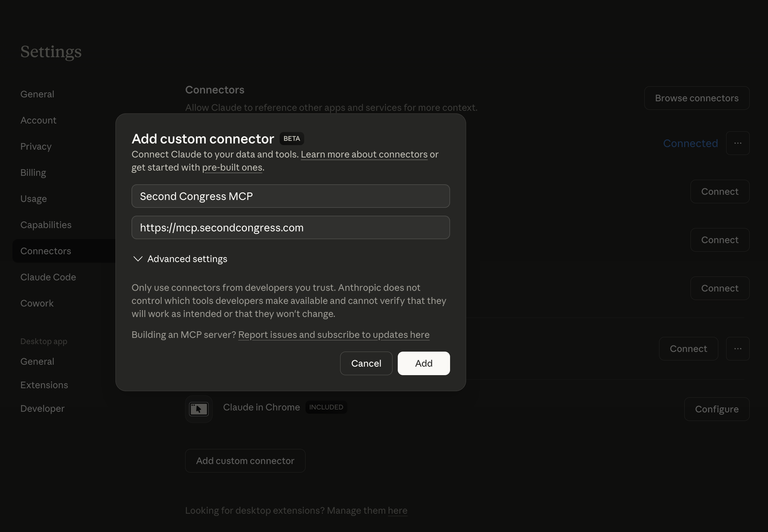Open the Usage settings section

pyautogui.click(x=33, y=199)
